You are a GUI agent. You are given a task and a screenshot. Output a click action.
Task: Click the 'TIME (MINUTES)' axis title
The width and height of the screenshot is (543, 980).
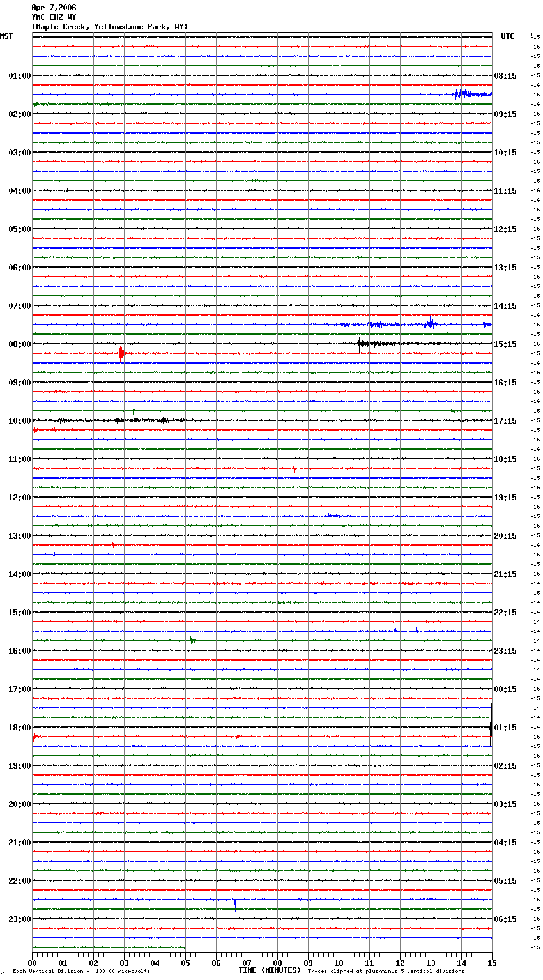pyautogui.click(x=270, y=970)
